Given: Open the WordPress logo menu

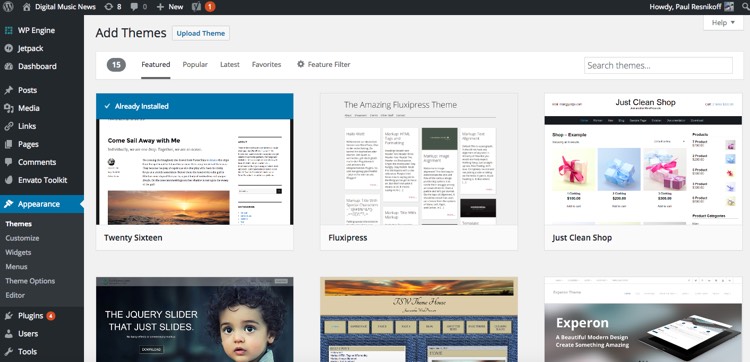Looking at the screenshot, I should click(8, 7).
